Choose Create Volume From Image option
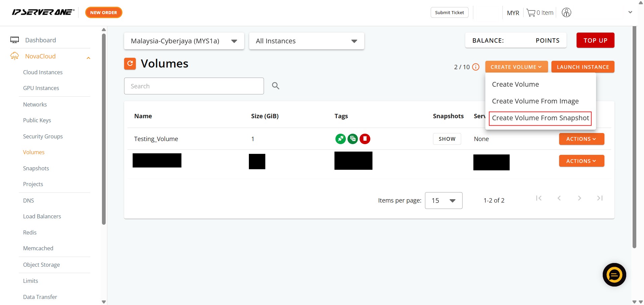The width and height of the screenshot is (644, 305). 535,101
